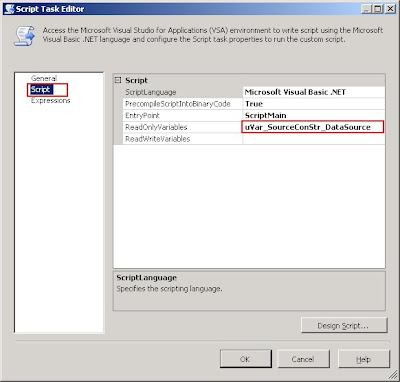400x382 pixels.
Task: Click the script scroll icon beside description
Action: click(x=24, y=36)
